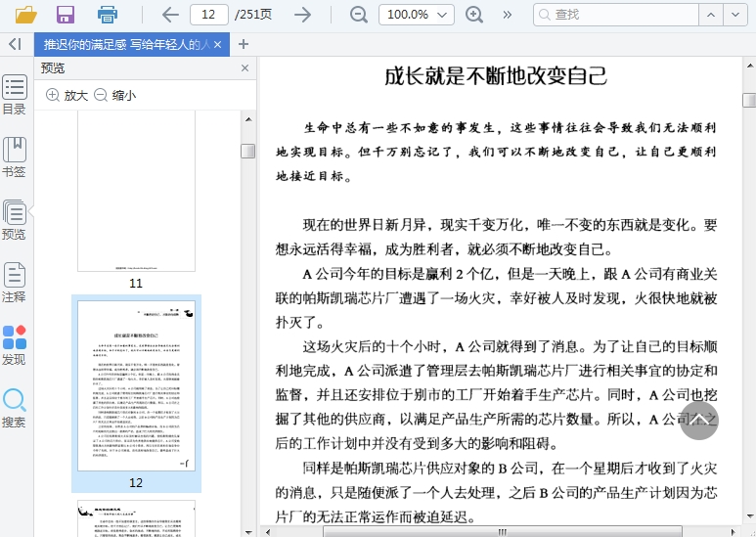The image size is (756, 537).
Task: Click the zoom in magnifier icon
Action: 474,15
